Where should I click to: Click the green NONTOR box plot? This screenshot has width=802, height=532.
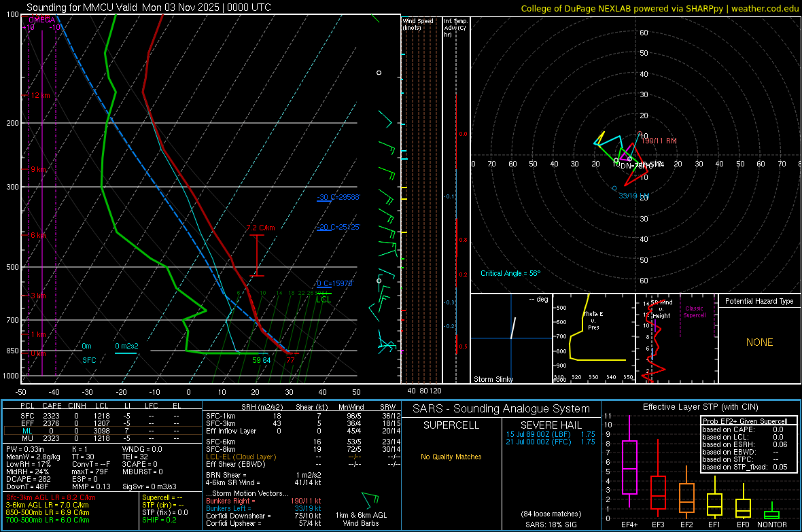771,514
